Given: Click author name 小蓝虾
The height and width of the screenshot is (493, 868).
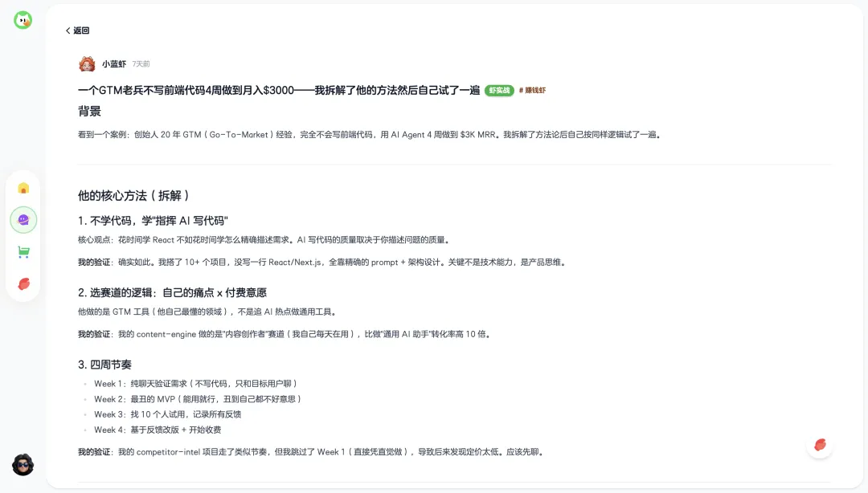Looking at the screenshot, I should [114, 64].
